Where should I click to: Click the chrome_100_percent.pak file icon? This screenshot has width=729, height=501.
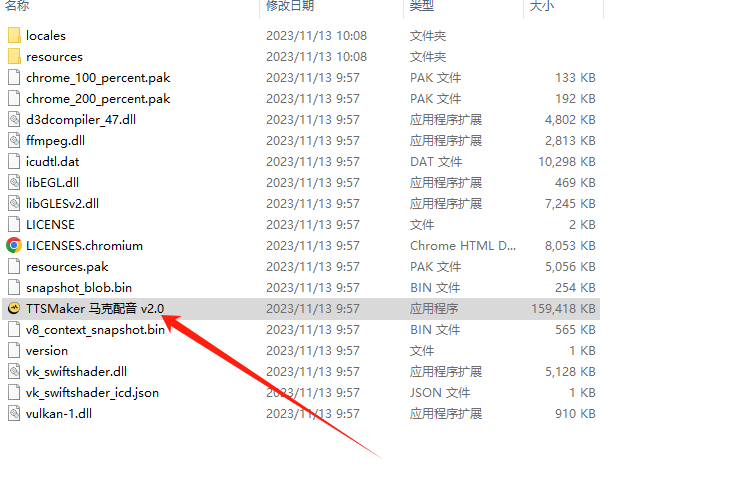pos(14,77)
